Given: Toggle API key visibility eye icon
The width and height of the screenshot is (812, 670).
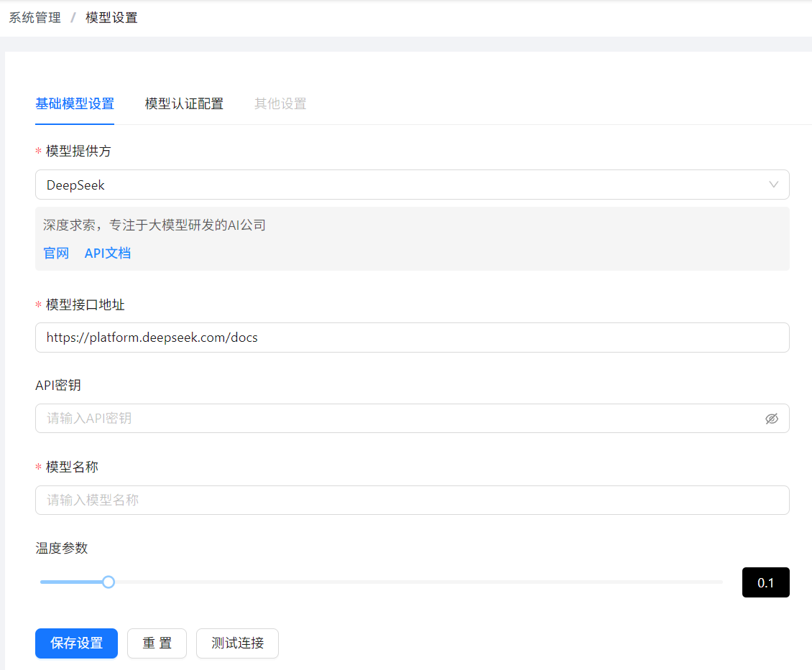Looking at the screenshot, I should click(772, 419).
